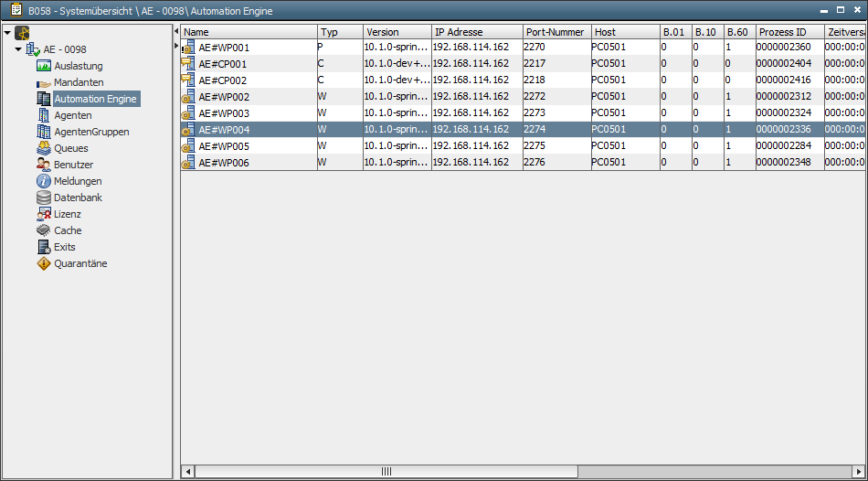Open Benutzer tree entry
The height and width of the screenshot is (481, 868).
pyautogui.click(x=74, y=165)
